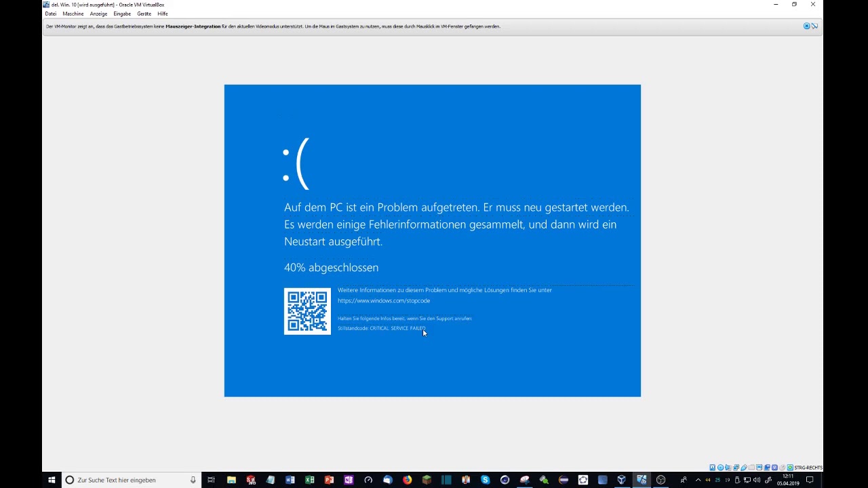The image size is (868, 488).
Task: Open OneNote from the taskbar
Action: coord(349,480)
